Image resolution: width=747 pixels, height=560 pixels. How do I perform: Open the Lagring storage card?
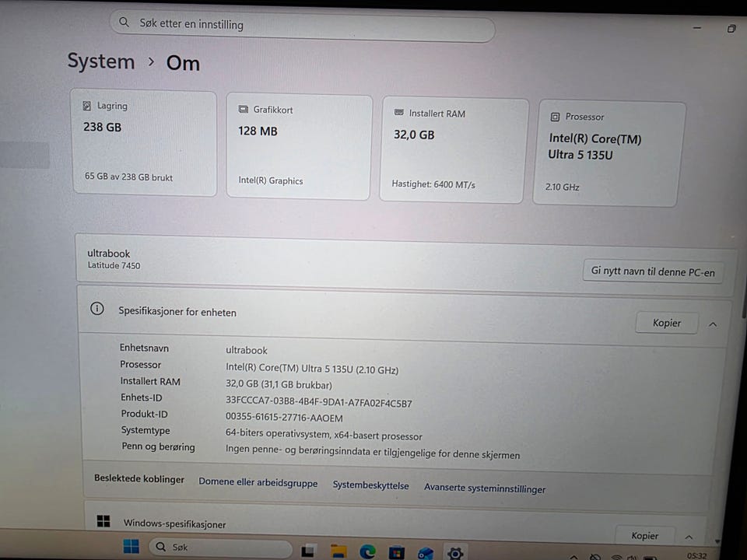[144, 143]
